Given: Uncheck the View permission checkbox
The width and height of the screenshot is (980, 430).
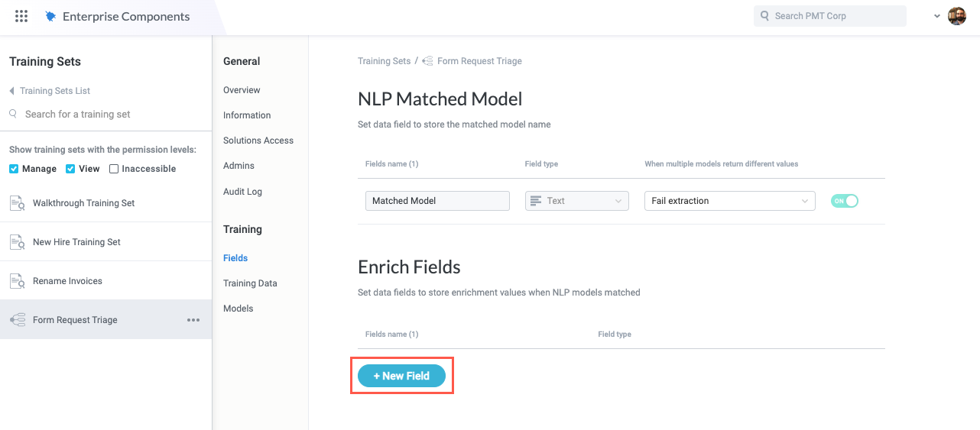Looking at the screenshot, I should click(70, 169).
